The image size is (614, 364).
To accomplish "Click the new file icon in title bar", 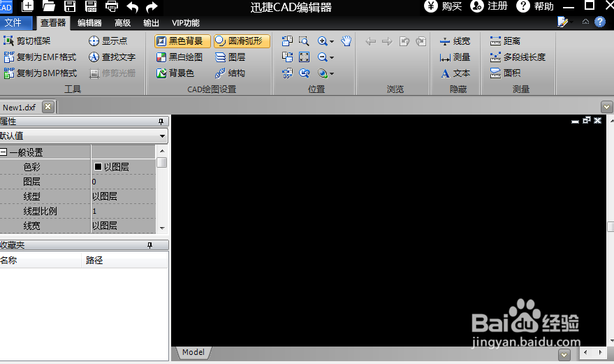I will (x=27, y=6).
